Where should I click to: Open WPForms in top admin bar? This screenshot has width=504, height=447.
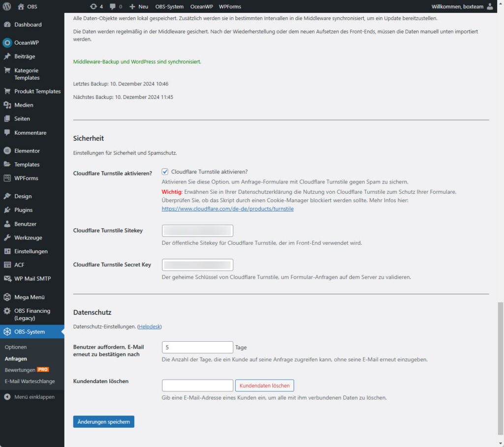point(230,6)
